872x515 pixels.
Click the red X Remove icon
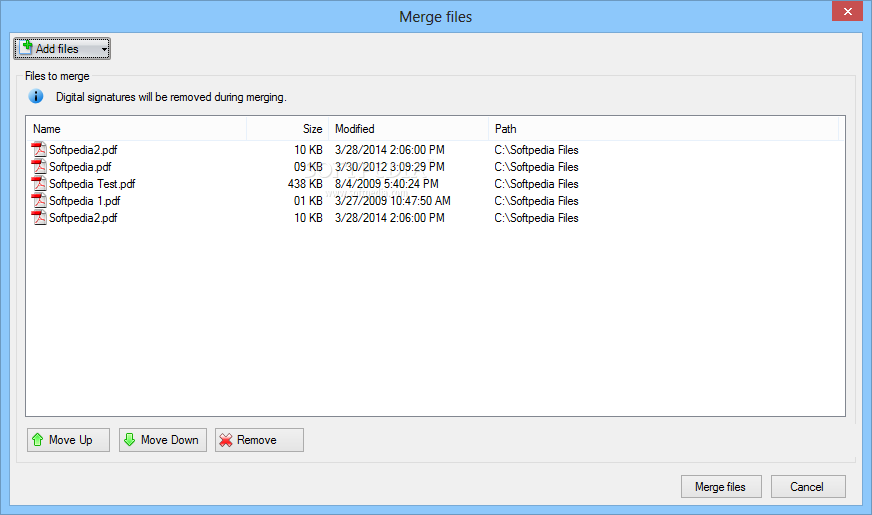(x=225, y=440)
